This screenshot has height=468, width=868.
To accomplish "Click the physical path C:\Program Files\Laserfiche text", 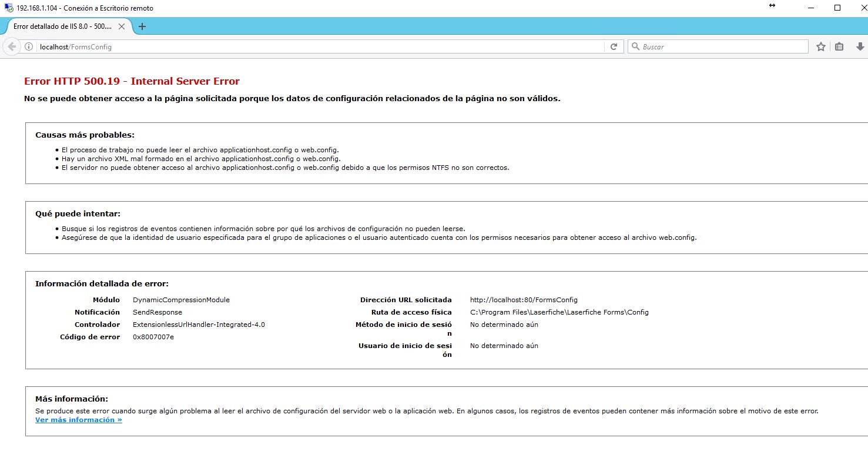I will coord(559,312).
